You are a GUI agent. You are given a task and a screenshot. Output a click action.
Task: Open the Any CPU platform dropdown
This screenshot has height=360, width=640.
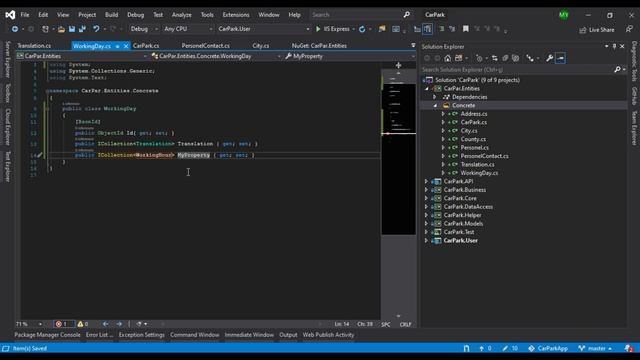tap(188, 29)
